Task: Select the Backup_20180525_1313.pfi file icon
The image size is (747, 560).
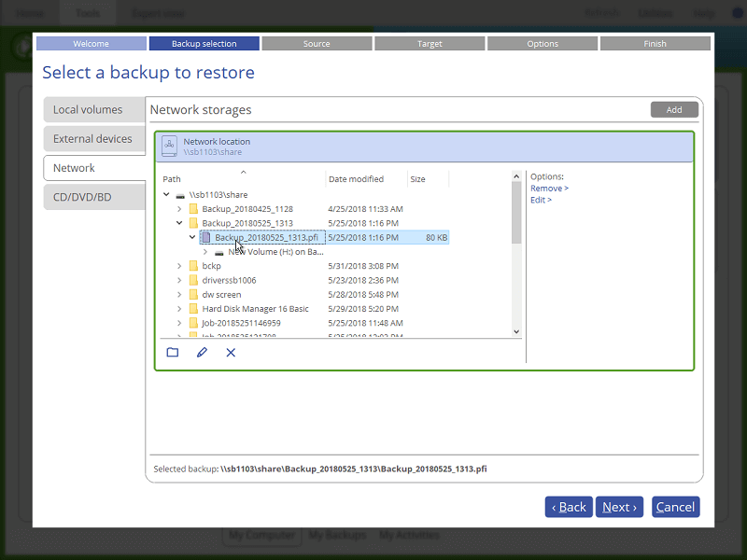Action: (205, 237)
